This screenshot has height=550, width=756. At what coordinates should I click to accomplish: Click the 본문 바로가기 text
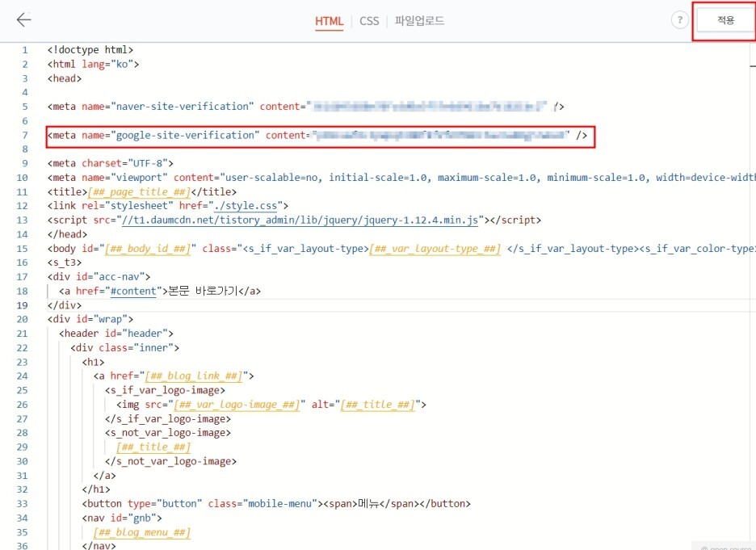(203, 291)
